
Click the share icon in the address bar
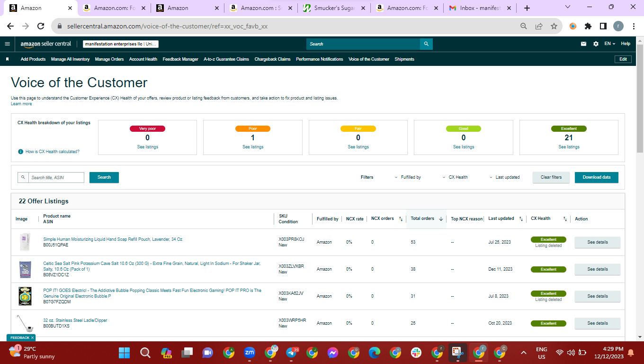click(x=539, y=27)
